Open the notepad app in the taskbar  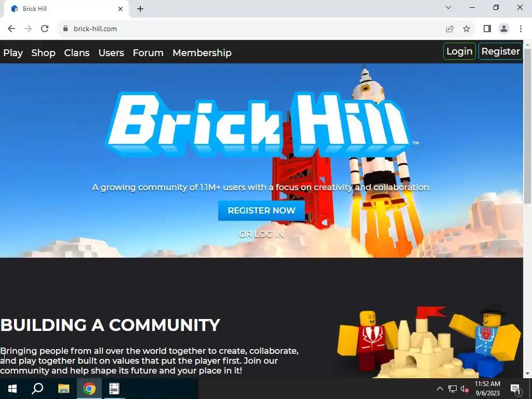click(x=114, y=389)
